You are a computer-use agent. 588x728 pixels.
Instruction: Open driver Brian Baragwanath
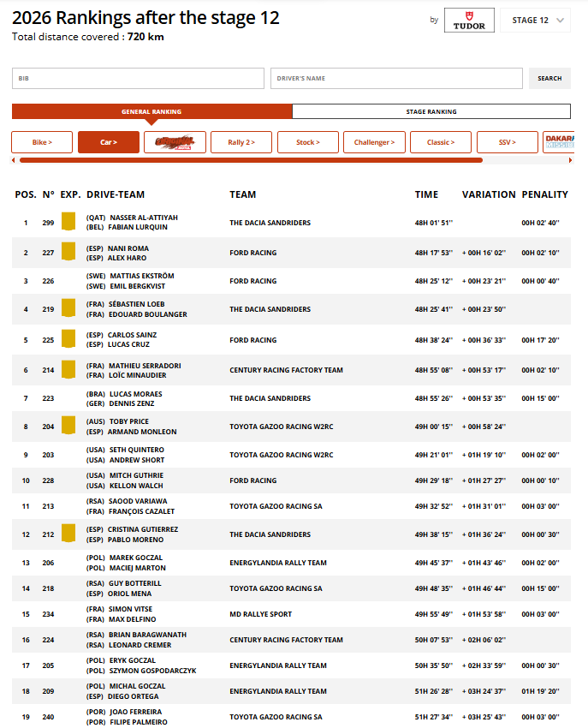point(147,635)
